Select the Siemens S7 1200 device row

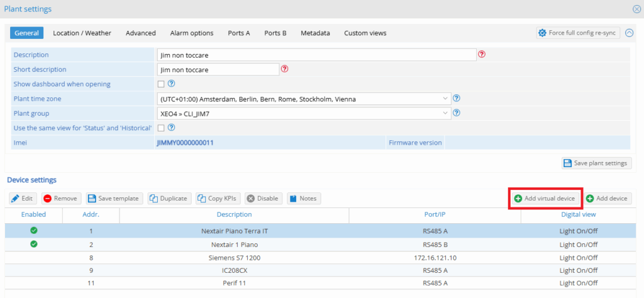tap(320, 258)
